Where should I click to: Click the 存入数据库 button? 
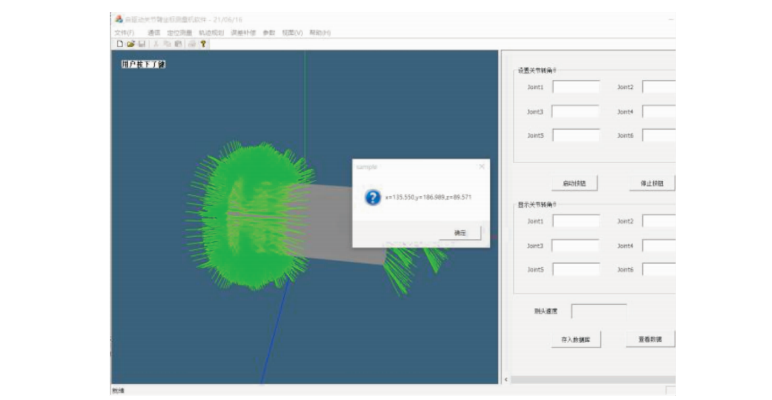576,339
